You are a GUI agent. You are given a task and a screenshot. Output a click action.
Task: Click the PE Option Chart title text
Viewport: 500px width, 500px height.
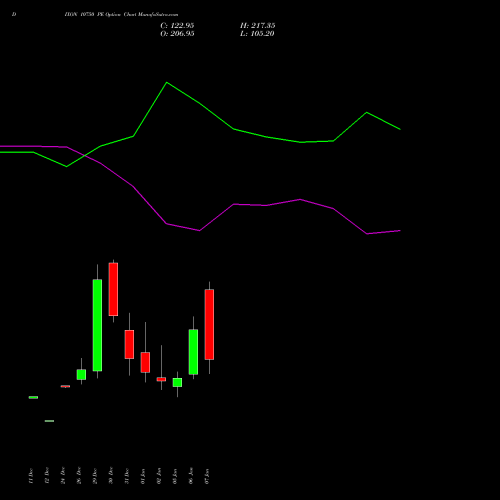click(121, 15)
